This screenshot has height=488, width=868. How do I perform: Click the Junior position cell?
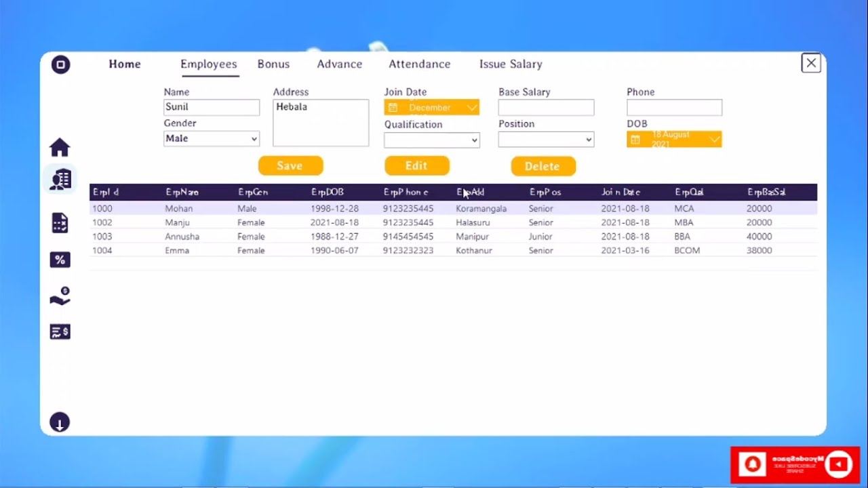click(540, 237)
